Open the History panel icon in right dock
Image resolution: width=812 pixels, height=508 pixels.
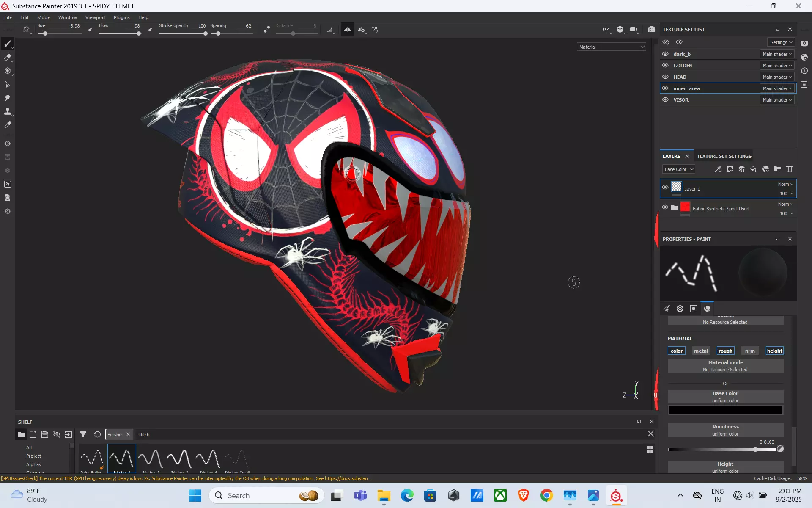click(804, 71)
